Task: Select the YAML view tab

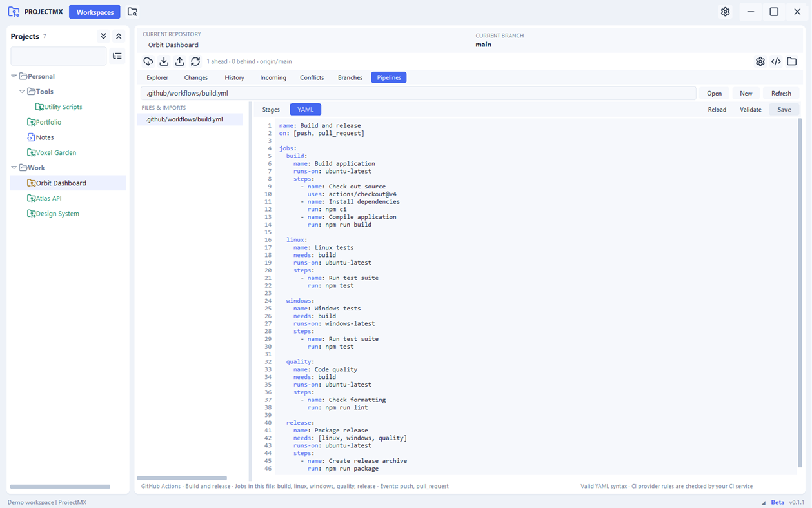Action: tap(306, 110)
